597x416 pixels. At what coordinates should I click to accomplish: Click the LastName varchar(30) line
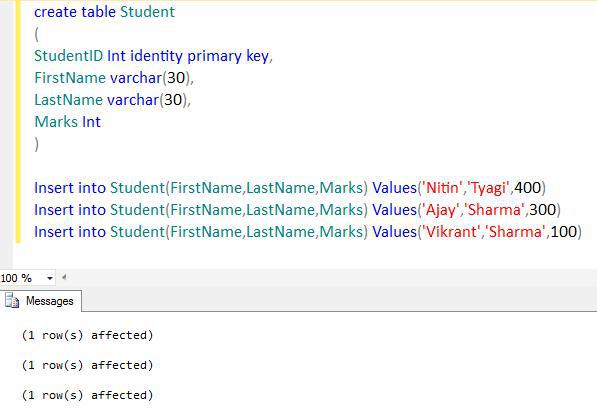112,100
